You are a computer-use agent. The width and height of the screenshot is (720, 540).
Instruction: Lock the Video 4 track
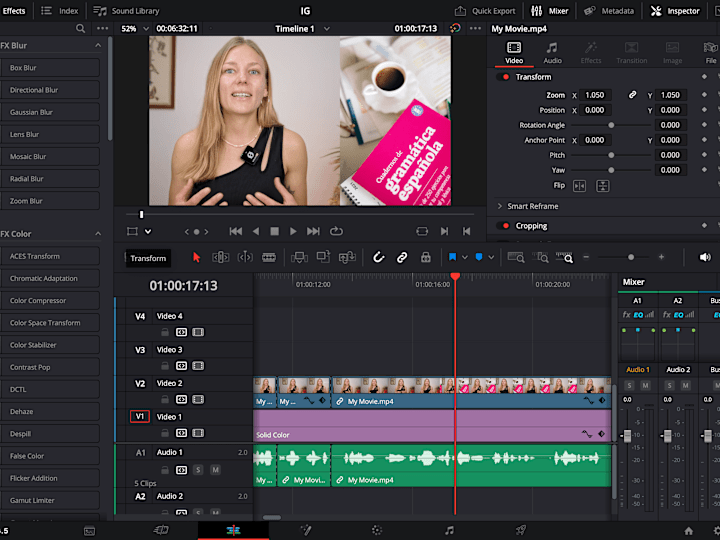[165, 331]
